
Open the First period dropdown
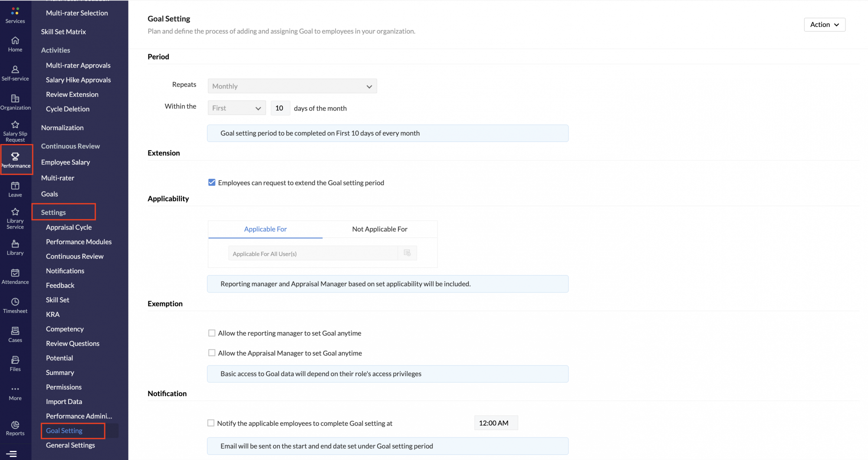[x=237, y=108]
